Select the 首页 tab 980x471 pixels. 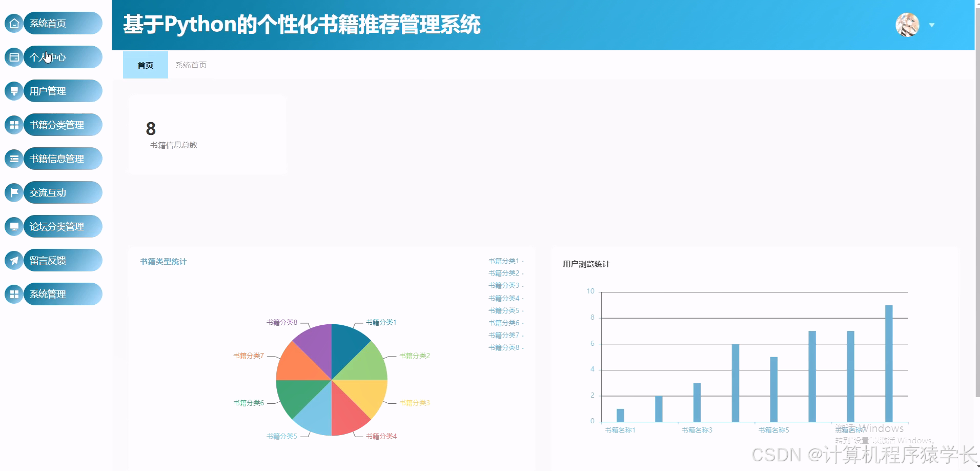(x=146, y=65)
